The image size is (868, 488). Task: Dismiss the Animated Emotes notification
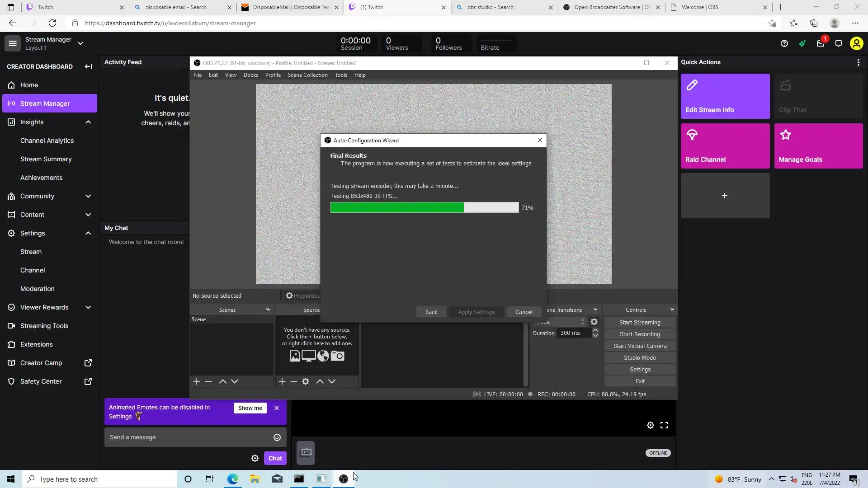[277, 408]
